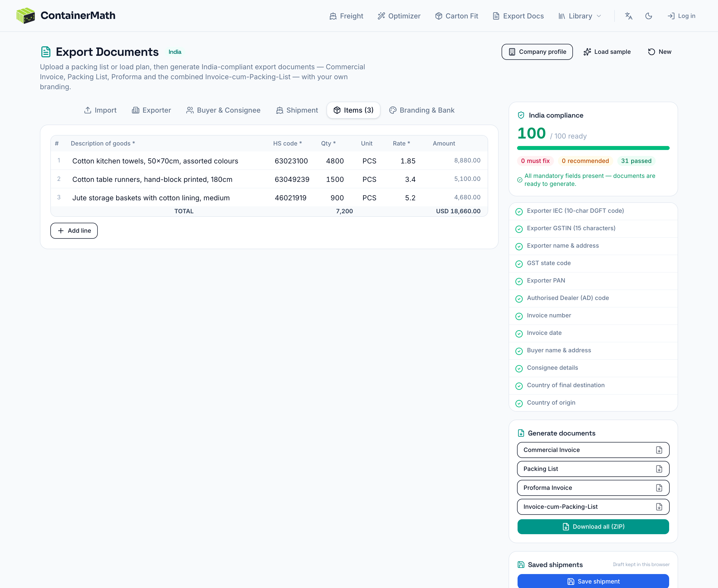The height and width of the screenshot is (588, 718).
Task: Open the language translate icon
Action: (x=628, y=16)
